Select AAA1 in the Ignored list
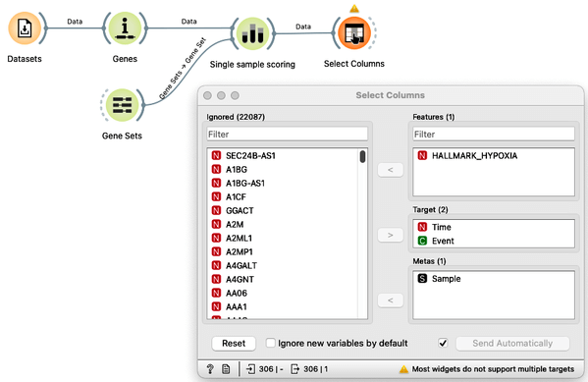Screen dimensions: 588x382 pos(283,307)
